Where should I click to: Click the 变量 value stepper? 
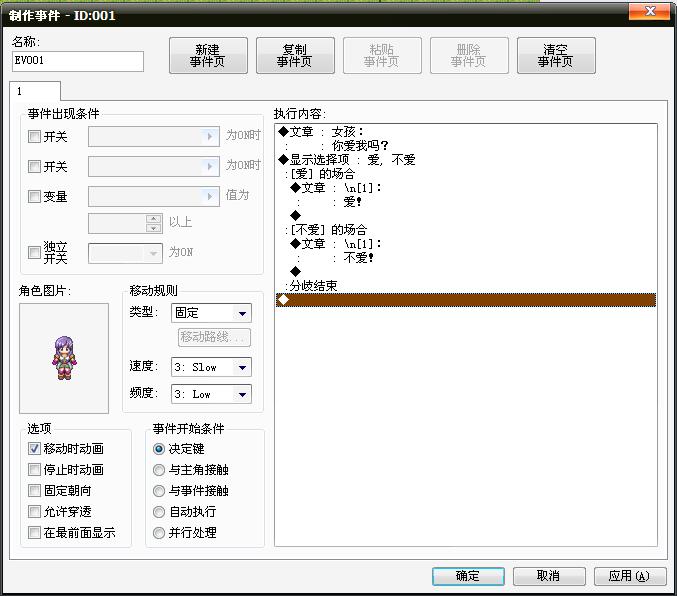click(x=153, y=224)
